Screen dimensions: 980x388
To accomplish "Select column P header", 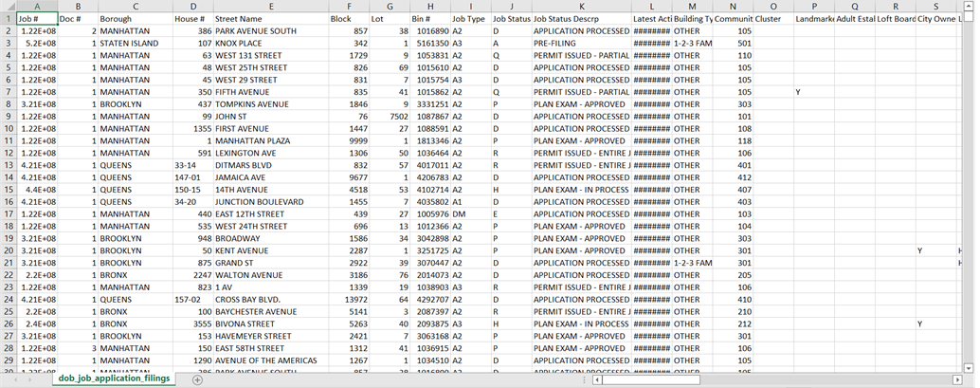I will pos(814,7).
